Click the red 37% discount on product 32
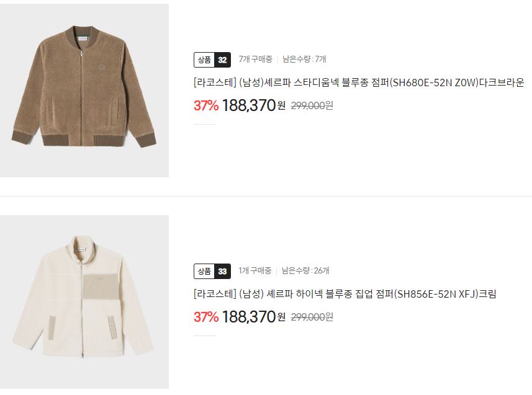532x395 pixels. pos(206,105)
